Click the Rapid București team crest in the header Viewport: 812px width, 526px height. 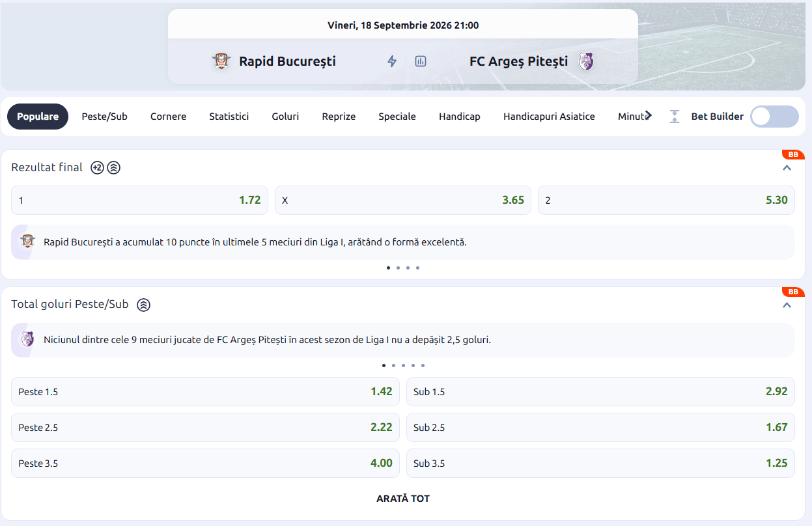222,61
